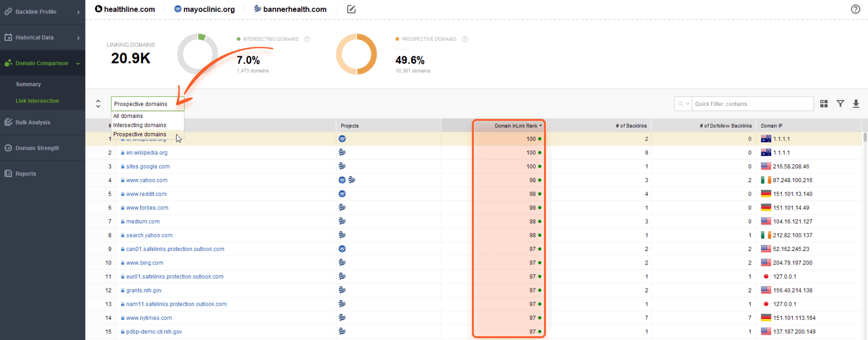Sort by # of Backlinks column header
This screenshot has width=868, height=340.
tap(598, 126)
